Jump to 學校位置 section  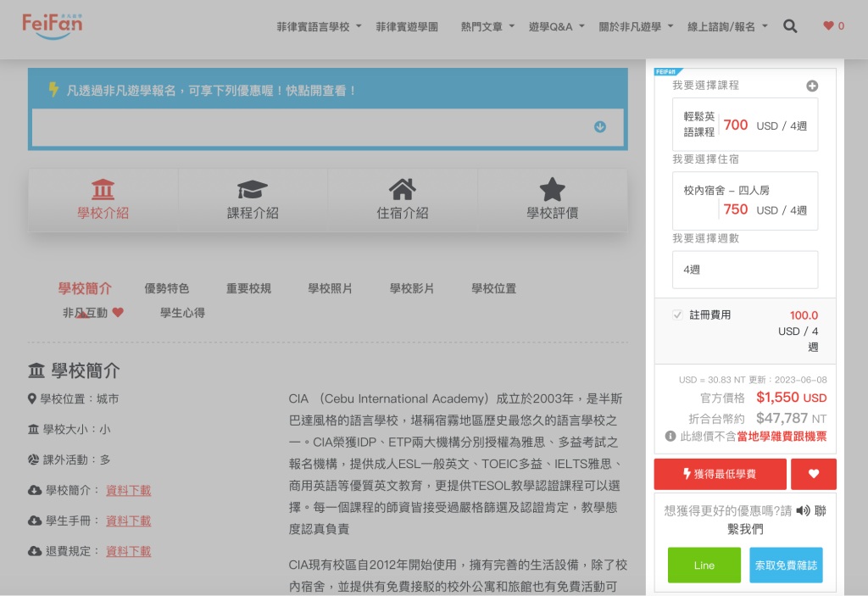click(x=494, y=288)
